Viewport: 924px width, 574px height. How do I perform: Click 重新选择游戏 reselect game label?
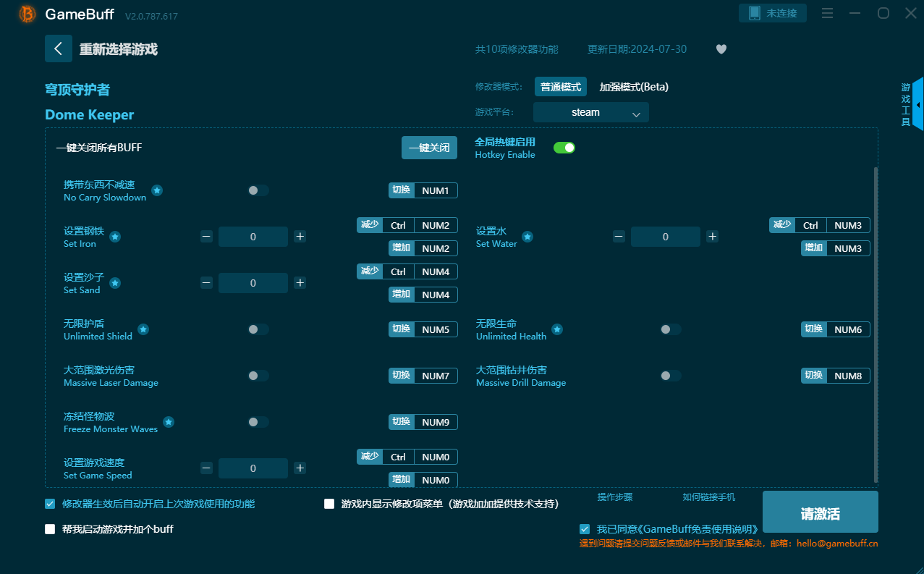[119, 49]
